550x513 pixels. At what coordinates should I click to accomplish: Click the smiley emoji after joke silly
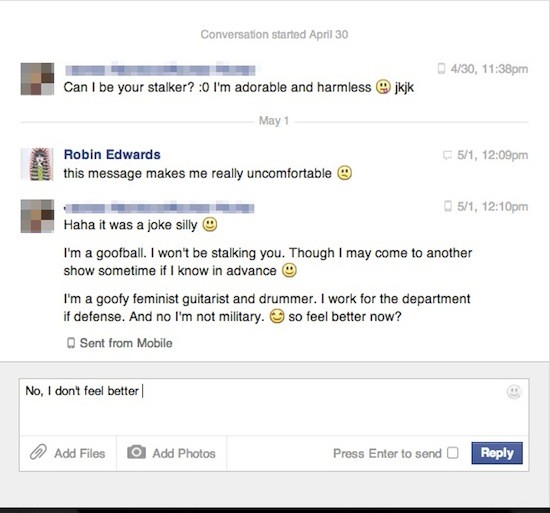pyautogui.click(x=210, y=224)
